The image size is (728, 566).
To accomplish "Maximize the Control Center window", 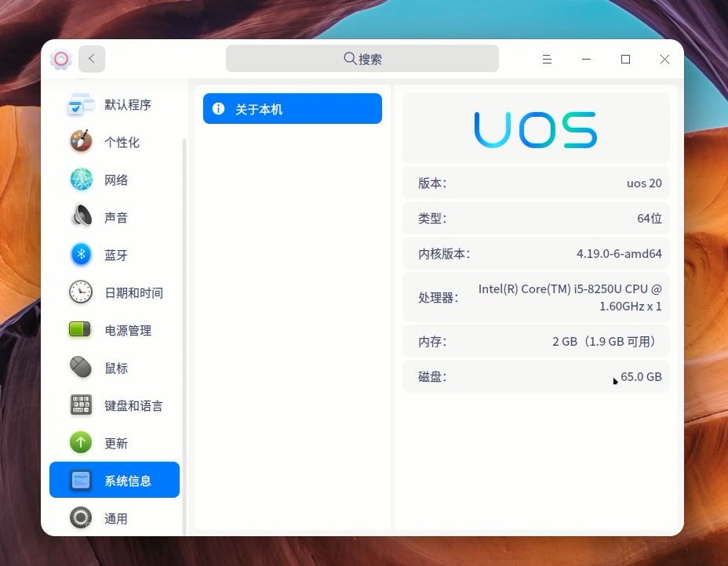I will [x=625, y=59].
